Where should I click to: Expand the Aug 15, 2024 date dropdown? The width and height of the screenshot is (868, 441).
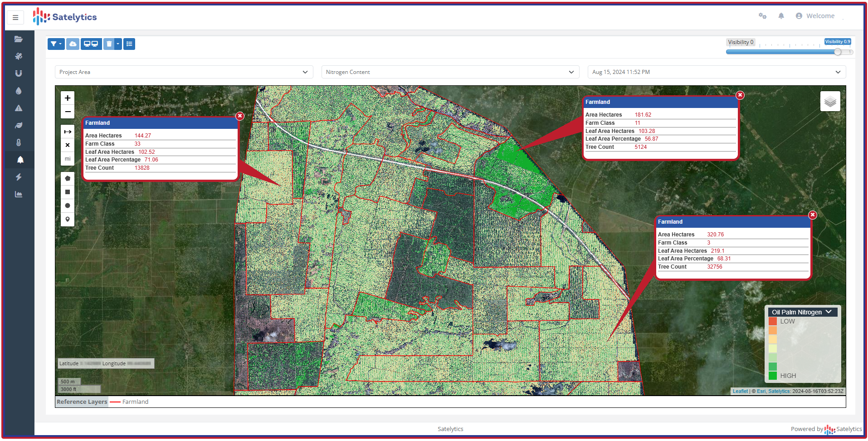point(716,72)
